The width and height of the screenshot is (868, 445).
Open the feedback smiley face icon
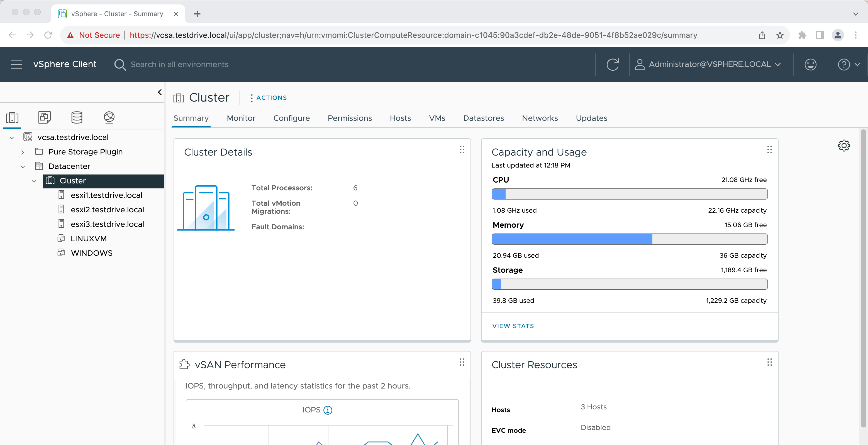[x=810, y=64]
